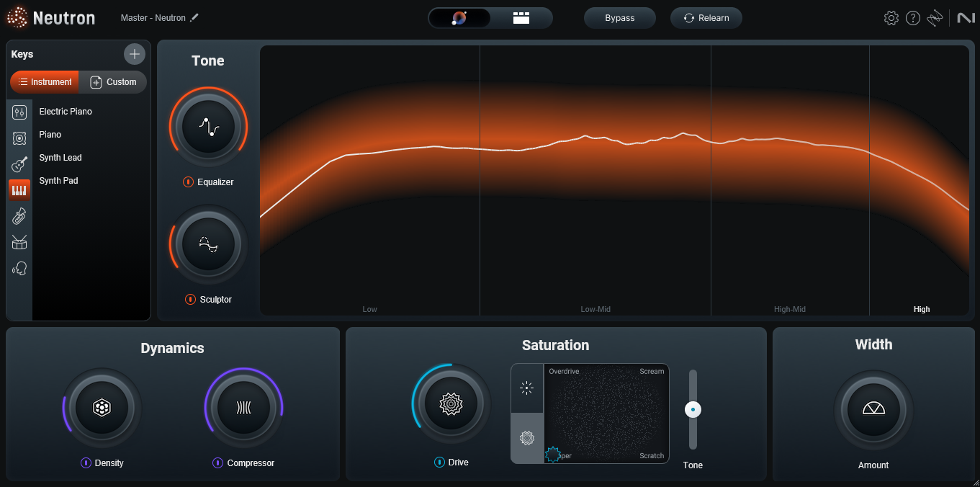
Task: Click the Overdrive corner label
Action: [564, 372]
